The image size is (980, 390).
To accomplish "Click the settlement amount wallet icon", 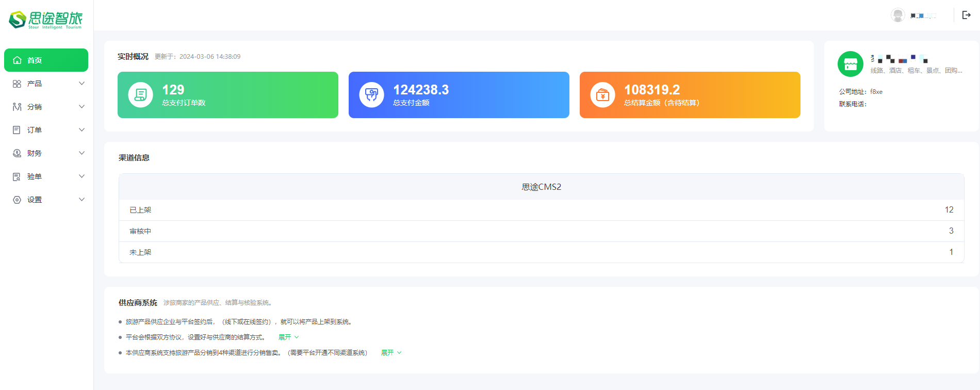I will click(602, 95).
